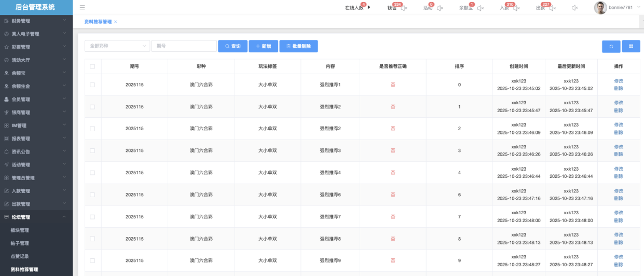The image size is (644, 276).
Task: Check the row containing 强烈推荐4
Action: tap(92, 172)
